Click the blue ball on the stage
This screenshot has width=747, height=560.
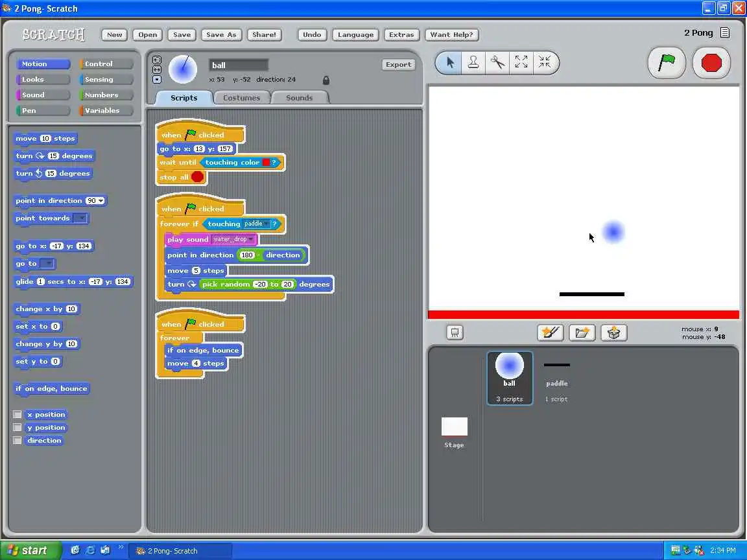(x=613, y=233)
